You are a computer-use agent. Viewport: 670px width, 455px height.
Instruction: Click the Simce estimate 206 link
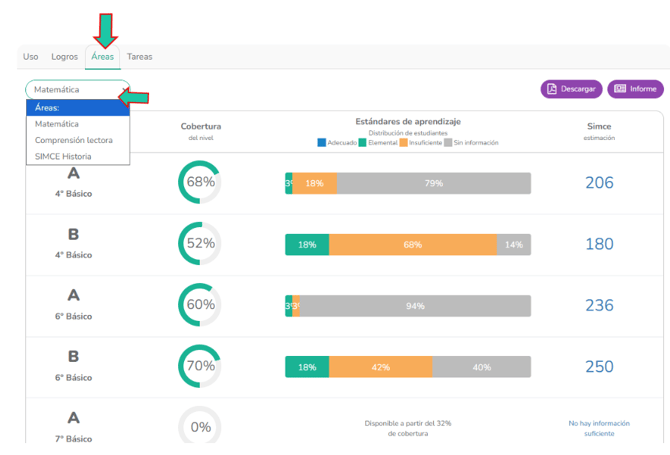(x=599, y=183)
